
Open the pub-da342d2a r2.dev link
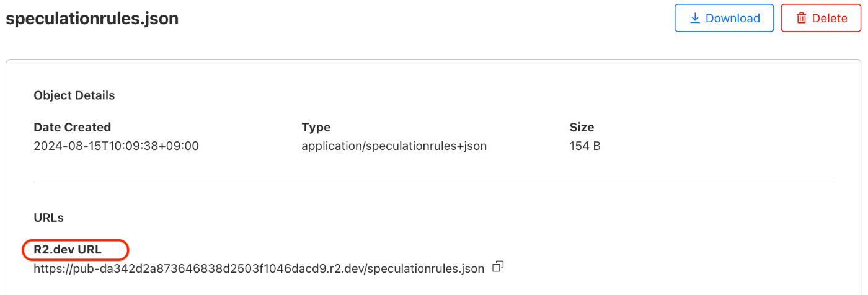pyautogui.click(x=259, y=269)
